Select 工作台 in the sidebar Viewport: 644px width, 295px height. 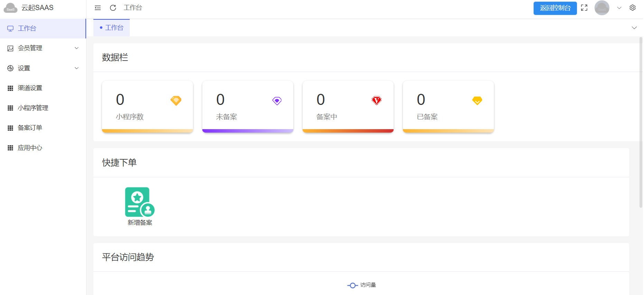43,28
